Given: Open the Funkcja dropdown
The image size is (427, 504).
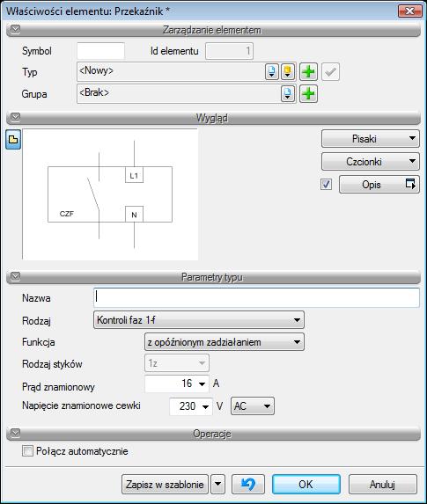Looking at the screenshot, I should 224,342.
